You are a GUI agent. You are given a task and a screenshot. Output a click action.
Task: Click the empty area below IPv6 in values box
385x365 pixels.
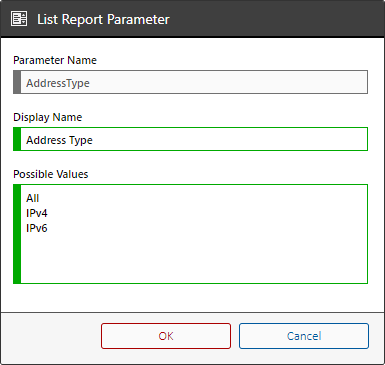pyautogui.click(x=193, y=258)
